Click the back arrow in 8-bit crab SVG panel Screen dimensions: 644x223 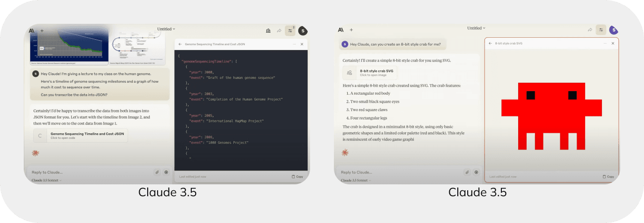click(x=490, y=44)
